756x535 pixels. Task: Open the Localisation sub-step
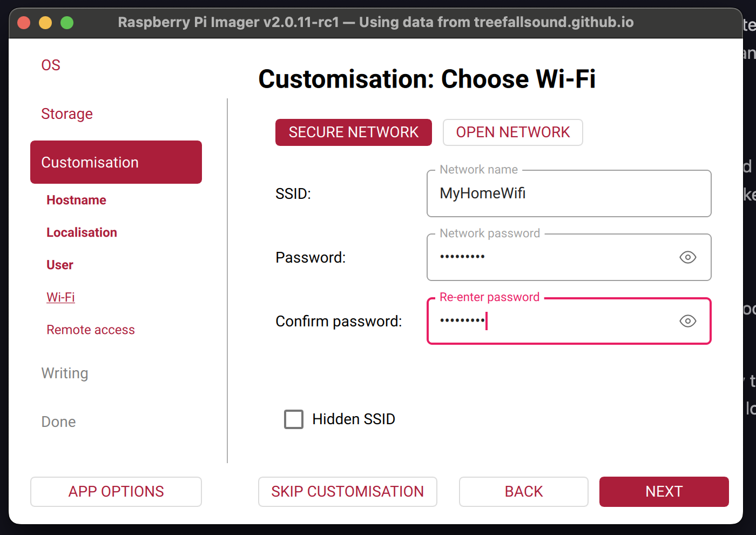click(82, 232)
